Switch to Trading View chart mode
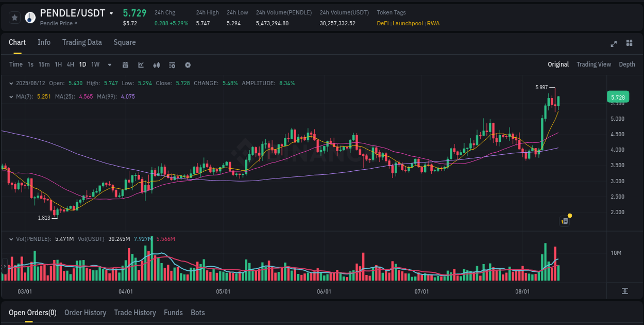The image size is (644, 325). (x=594, y=64)
